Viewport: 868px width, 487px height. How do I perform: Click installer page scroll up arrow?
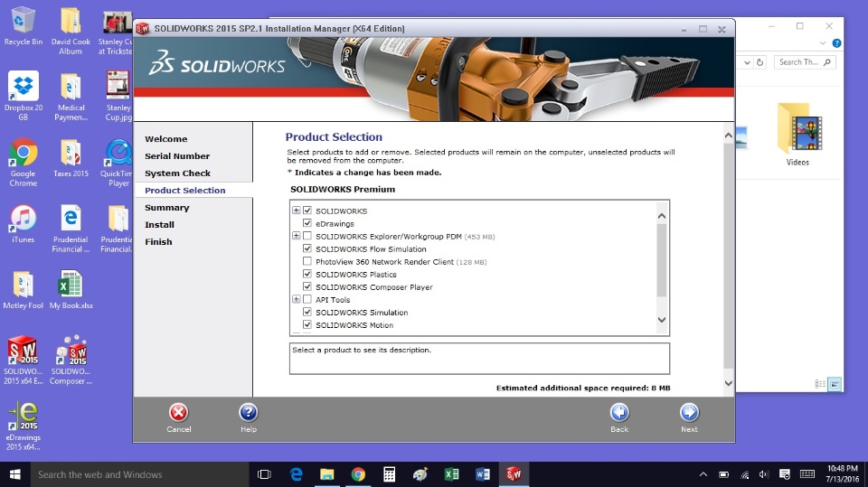coord(729,136)
